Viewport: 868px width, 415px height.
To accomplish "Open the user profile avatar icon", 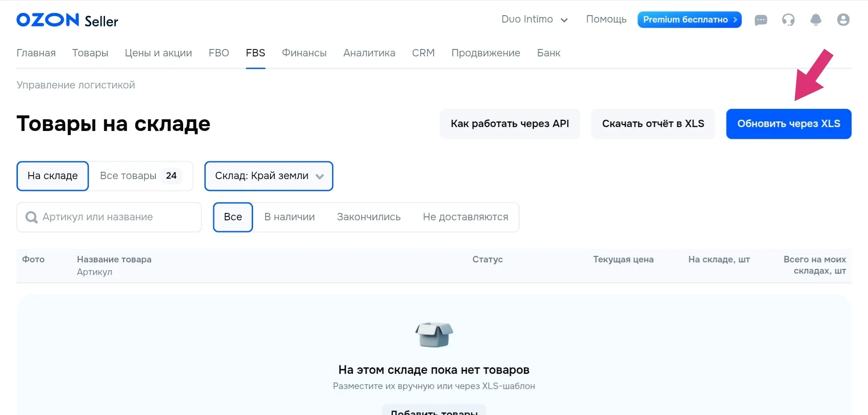I will 843,20.
